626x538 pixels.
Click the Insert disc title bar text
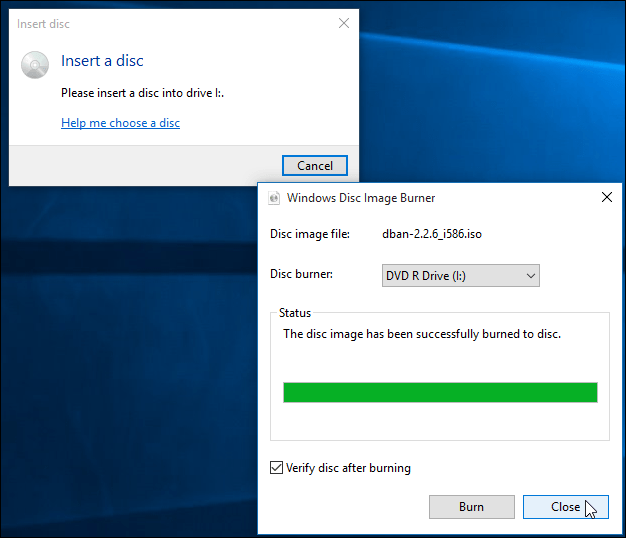pos(43,24)
